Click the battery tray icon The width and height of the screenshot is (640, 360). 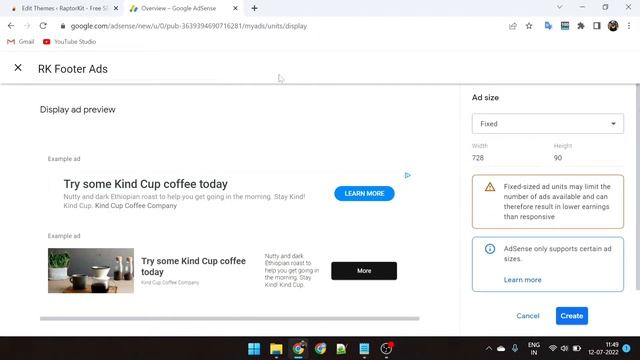tap(576, 349)
